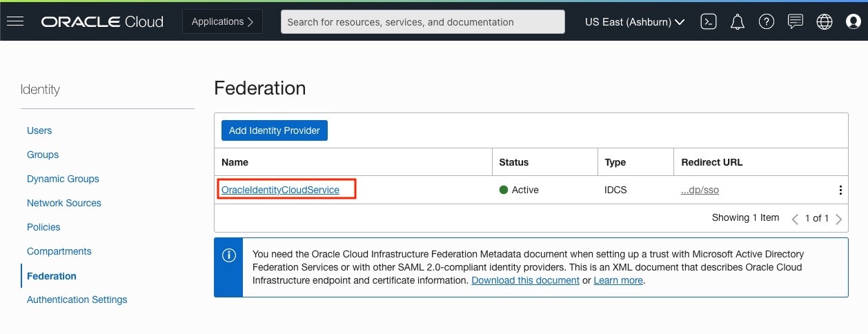The width and height of the screenshot is (868, 334).
Task: Open the three-dot actions menu for OracleIdentityCloudService
Action: (840, 190)
